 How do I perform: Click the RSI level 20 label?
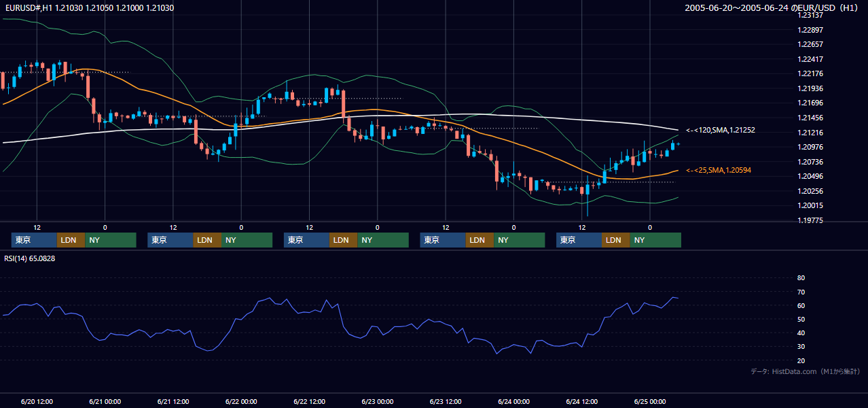(x=801, y=360)
